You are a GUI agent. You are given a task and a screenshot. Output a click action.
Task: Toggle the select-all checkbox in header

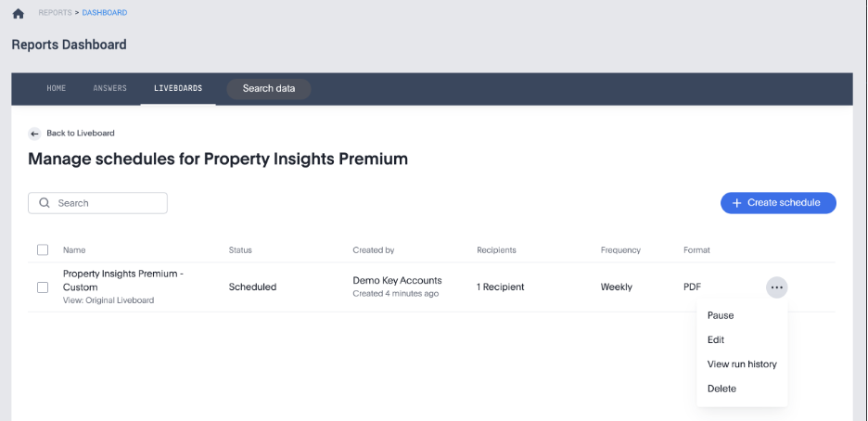pos(43,250)
